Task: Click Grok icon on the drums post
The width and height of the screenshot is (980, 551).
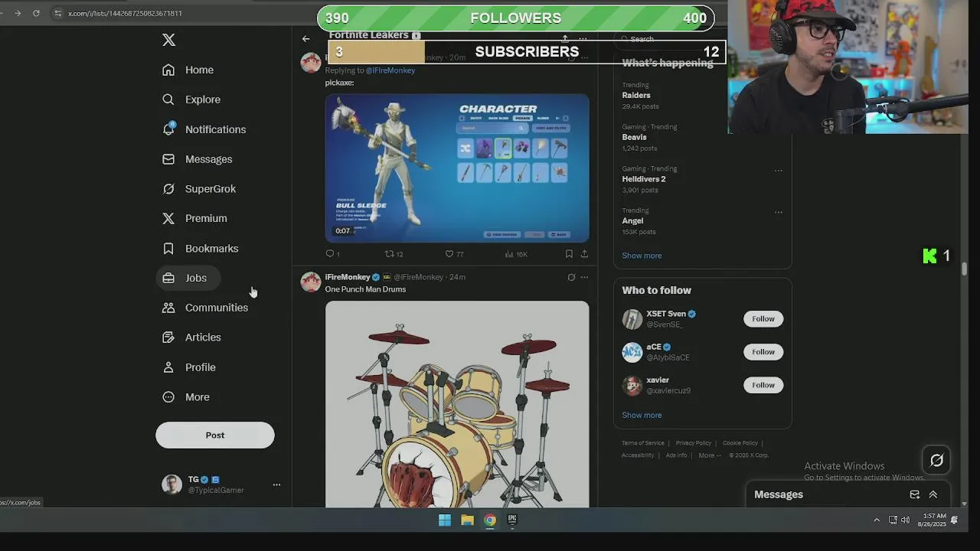Action: pyautogui.click(x=571, y=277)
